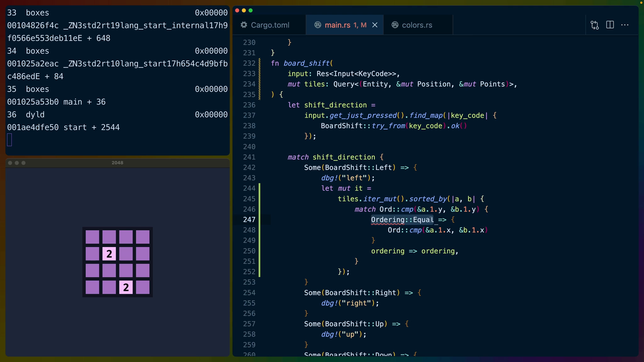Click the green change bar beside line 248
The image size is (644, 362).
pyautogui.click(x=259, y=230)
